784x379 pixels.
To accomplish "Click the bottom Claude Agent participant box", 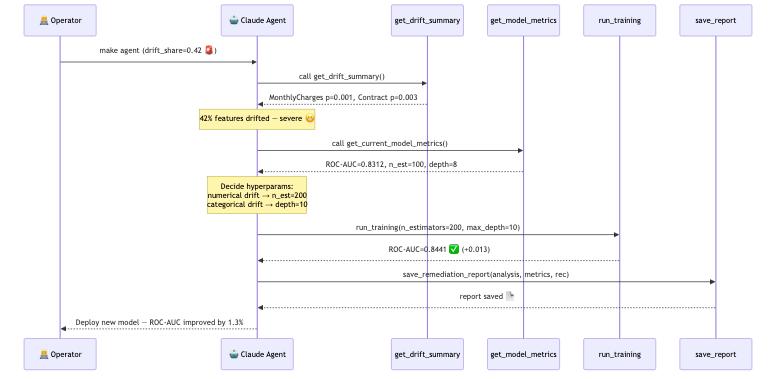I will (x=258, y=354).
